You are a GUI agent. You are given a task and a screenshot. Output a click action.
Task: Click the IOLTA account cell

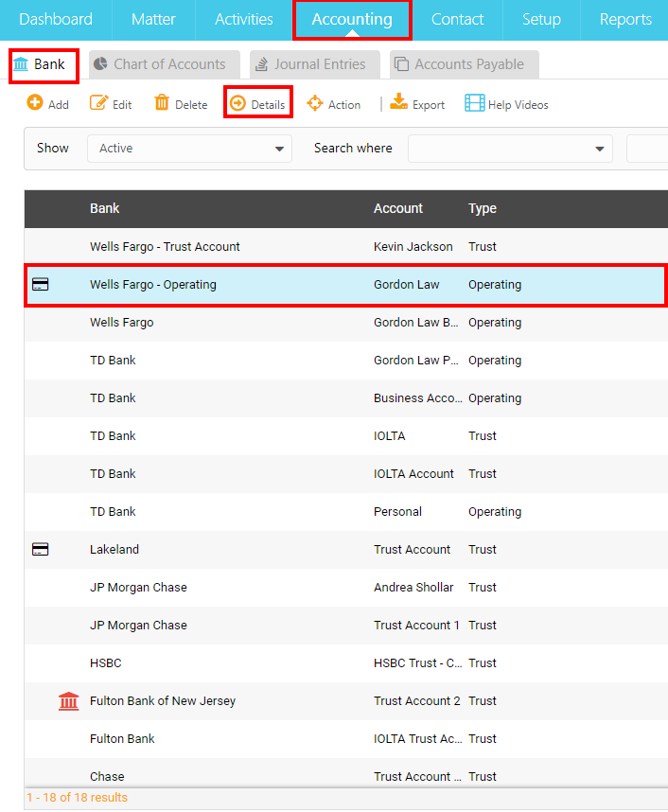(x=390, y=435)
